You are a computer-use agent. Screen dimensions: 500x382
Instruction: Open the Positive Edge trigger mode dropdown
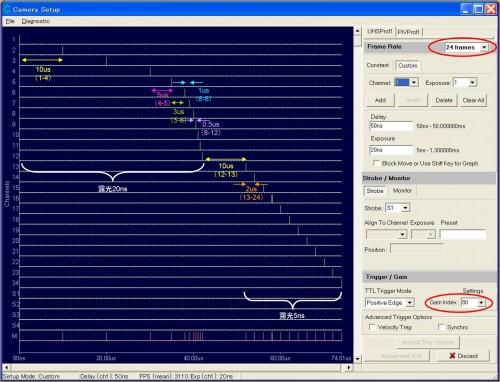tap(410, 303)
